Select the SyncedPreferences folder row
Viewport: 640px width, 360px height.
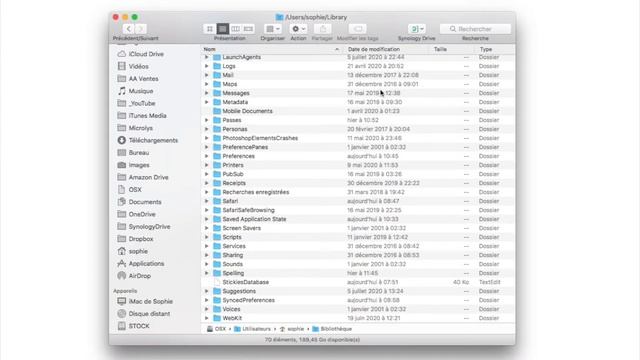click(358, 300)
